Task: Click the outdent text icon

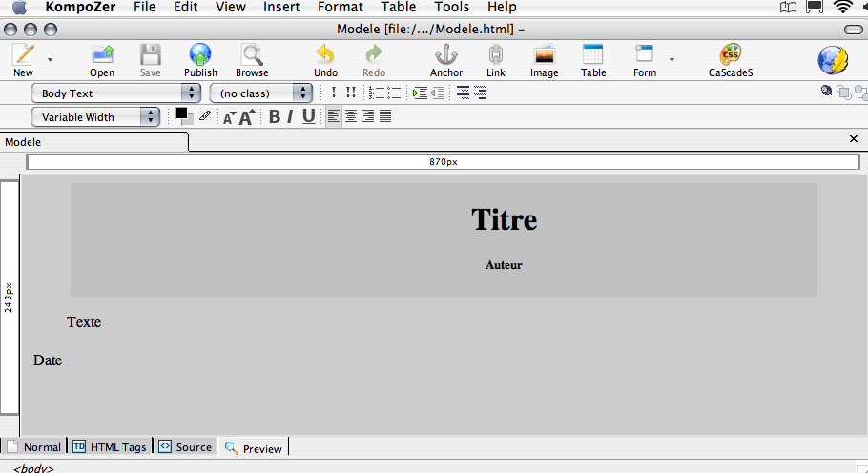Action: 438,93
